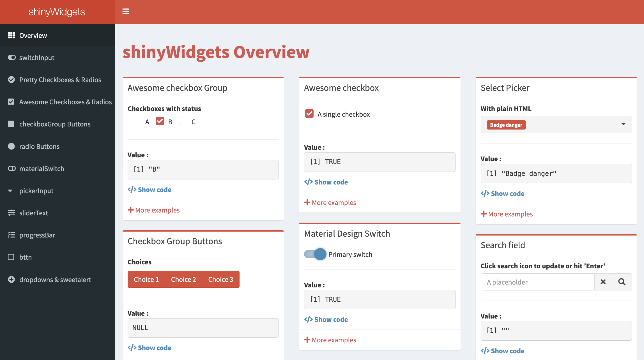This screenshot has height=360, width=644.
Task: Check checkbox C in status group
Action: tap(183, 121)
